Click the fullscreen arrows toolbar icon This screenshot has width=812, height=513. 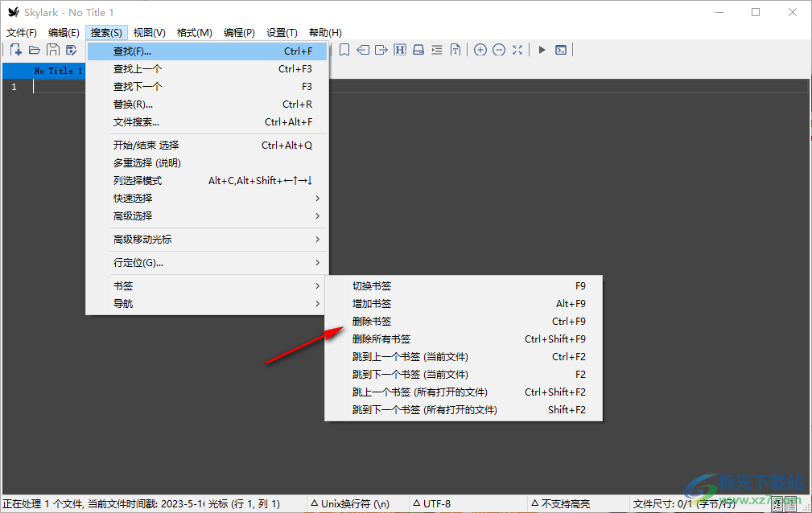pyautogui.click(x=517, y=50)
